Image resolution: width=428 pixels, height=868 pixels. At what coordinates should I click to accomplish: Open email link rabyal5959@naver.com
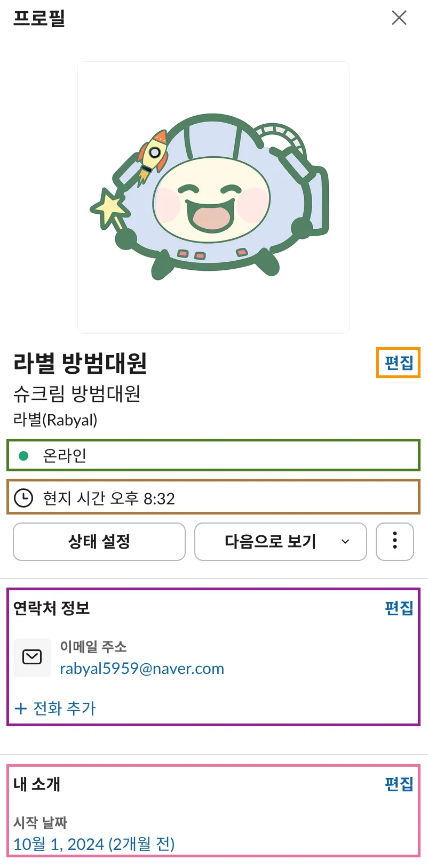coord(142,669)
